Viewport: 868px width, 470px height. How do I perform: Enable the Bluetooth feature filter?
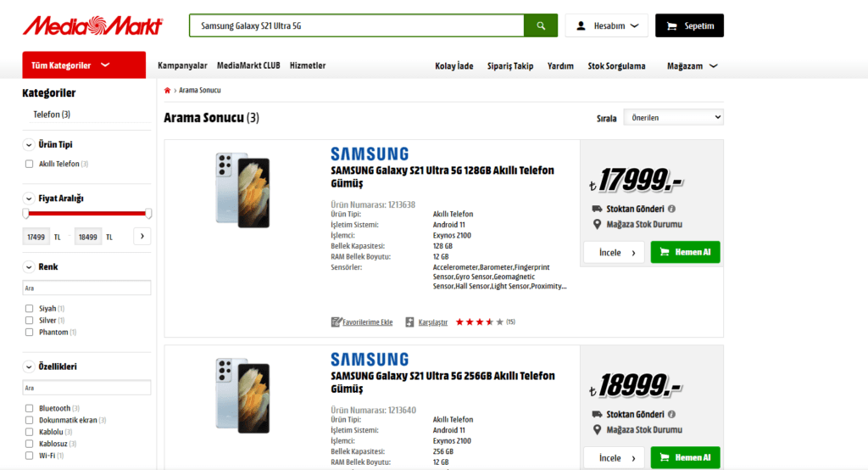(30, 408)
